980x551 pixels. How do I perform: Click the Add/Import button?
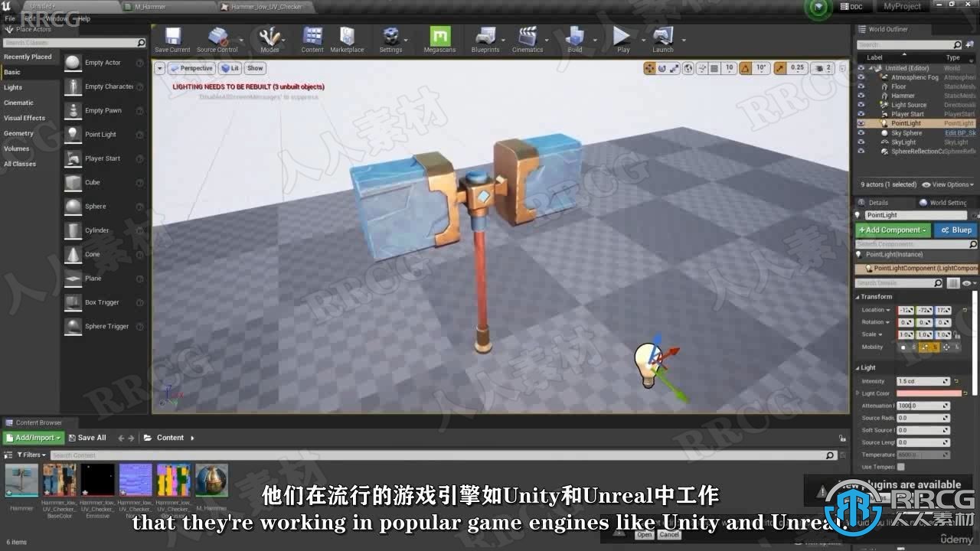click(33, 438)
